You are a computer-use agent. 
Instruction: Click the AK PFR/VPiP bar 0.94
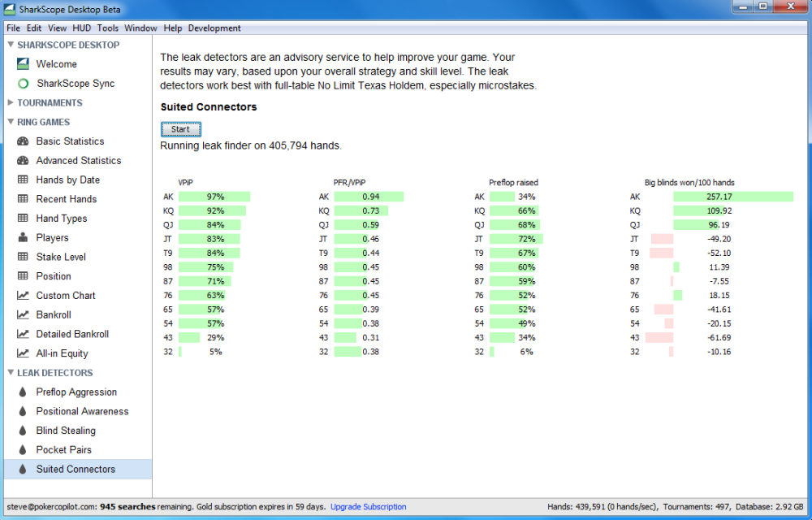click(369, 197)
